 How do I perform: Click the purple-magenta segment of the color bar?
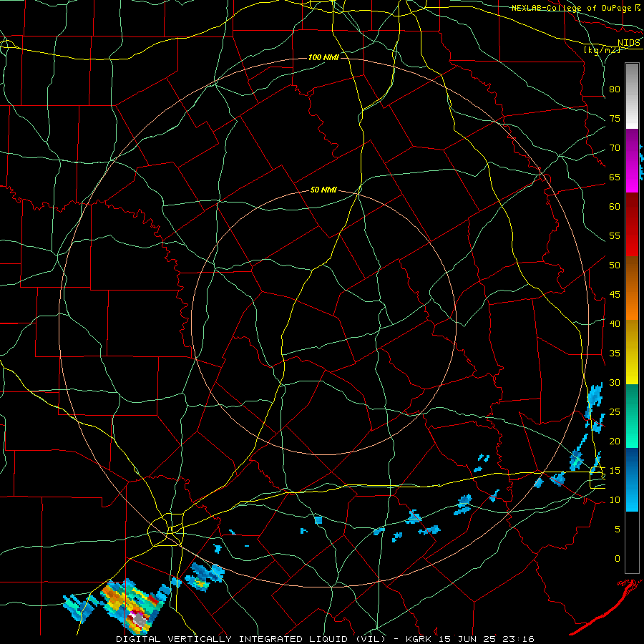coord(632,160)
